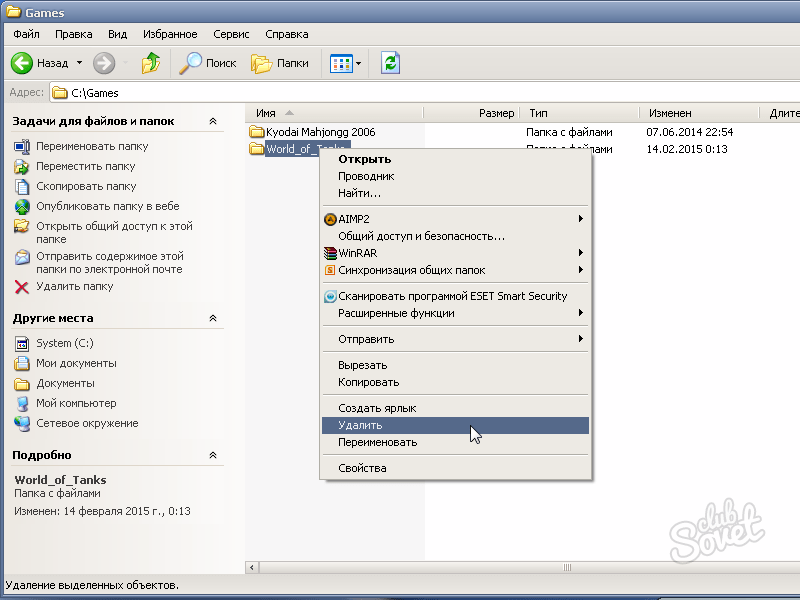Screen dimensions: 800x600
Task: Click the Up folder toolbar icon
Action: [x=151, y=63]
